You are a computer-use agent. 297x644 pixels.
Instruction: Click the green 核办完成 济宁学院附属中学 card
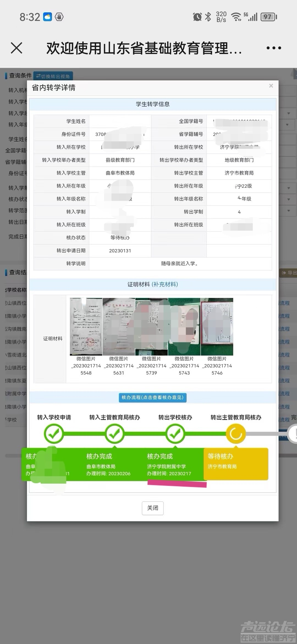point(175,464)
